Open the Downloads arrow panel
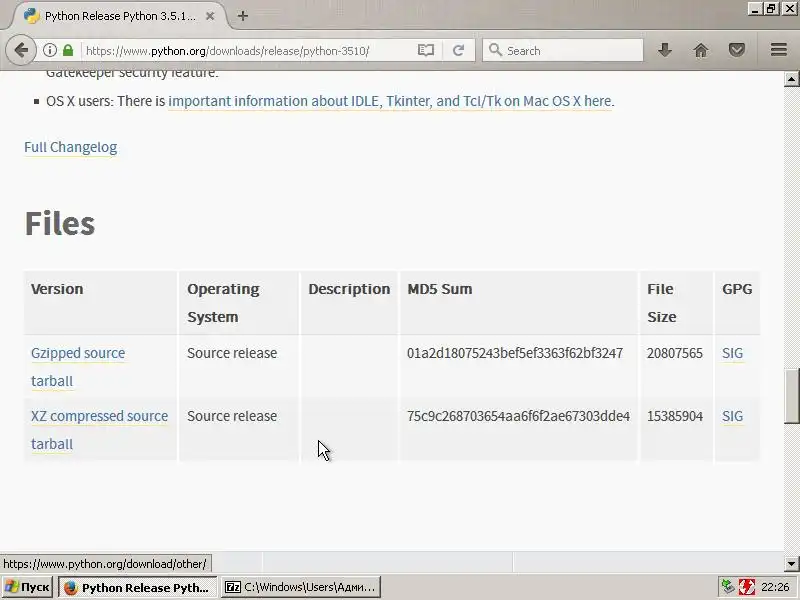 [x=665, y=50]
